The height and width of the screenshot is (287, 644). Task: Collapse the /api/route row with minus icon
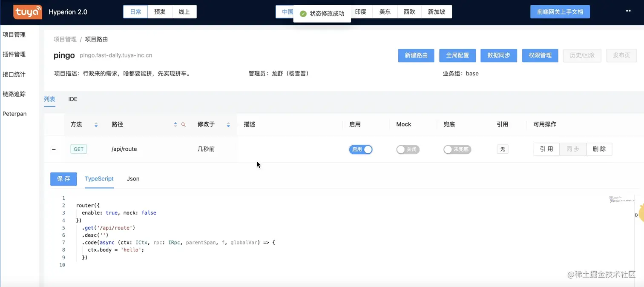coord(54,149)
